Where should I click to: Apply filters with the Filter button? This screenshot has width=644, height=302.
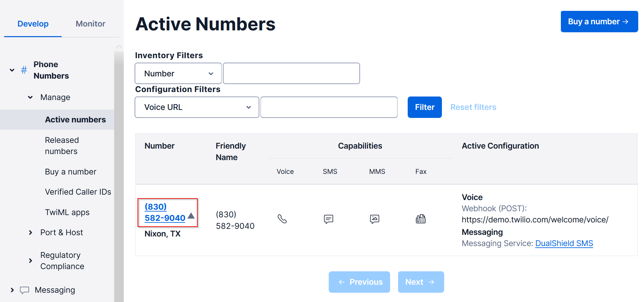[x=424, y=107]
